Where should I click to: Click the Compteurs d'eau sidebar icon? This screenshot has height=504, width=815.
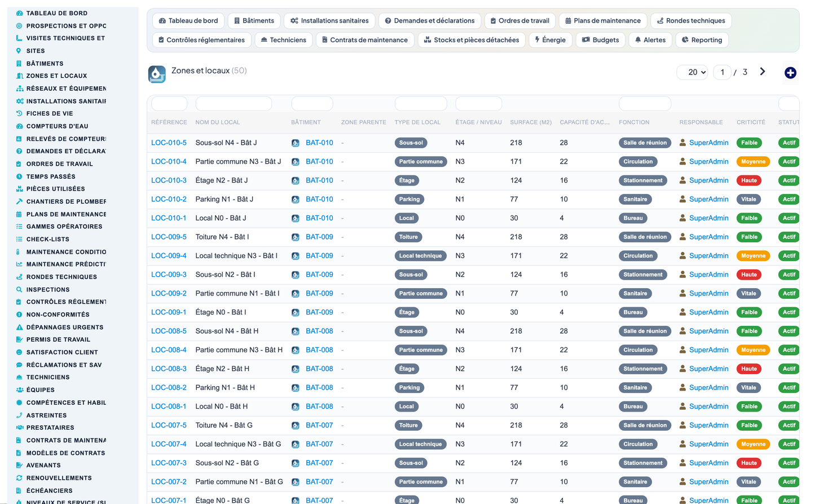pyautogui.click(x=19, y=126)
